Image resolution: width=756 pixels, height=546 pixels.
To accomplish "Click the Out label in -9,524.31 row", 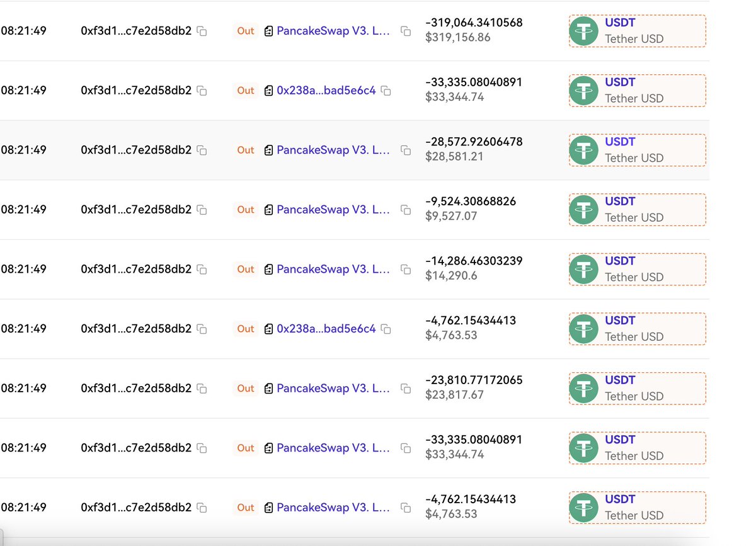I will (246, 210).
